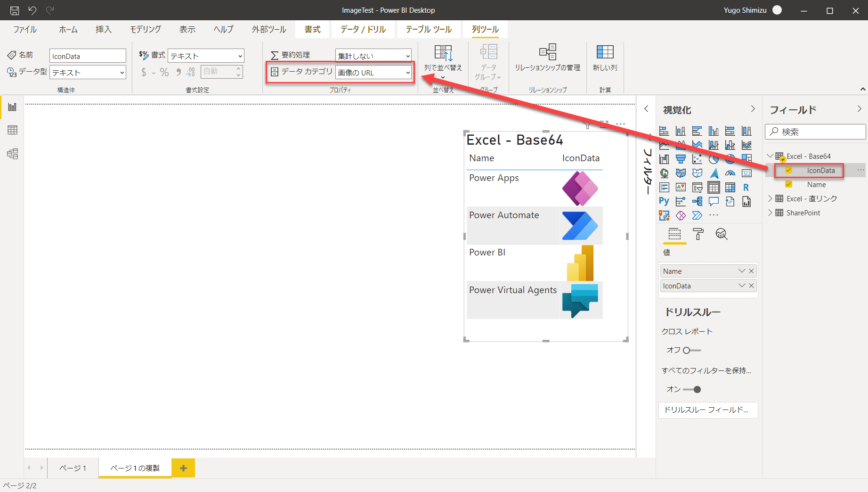Screen dimensions: 868x492
Task: Expand the SharePoint table
Action: click(x=770, y=213)
